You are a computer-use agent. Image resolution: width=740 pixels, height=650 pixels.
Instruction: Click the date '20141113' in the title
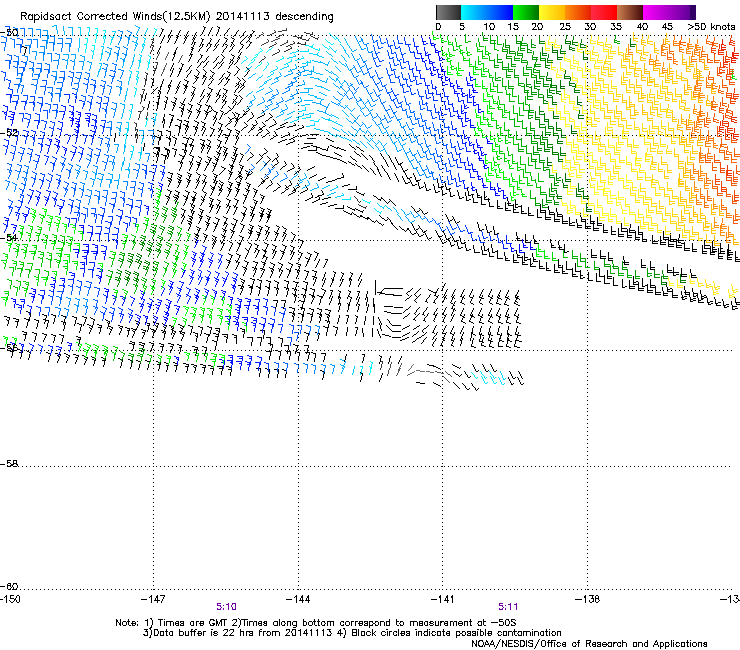[243, 17]
